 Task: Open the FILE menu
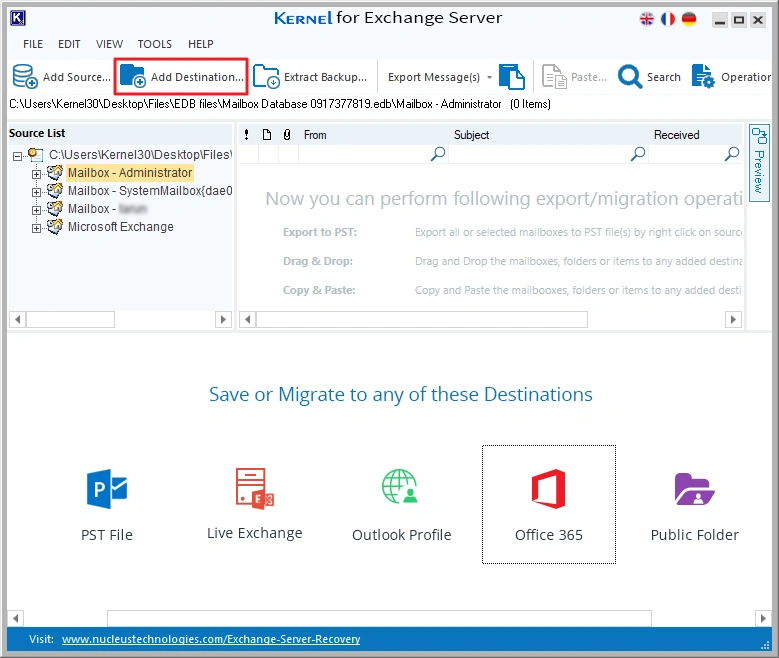(33, 44)
